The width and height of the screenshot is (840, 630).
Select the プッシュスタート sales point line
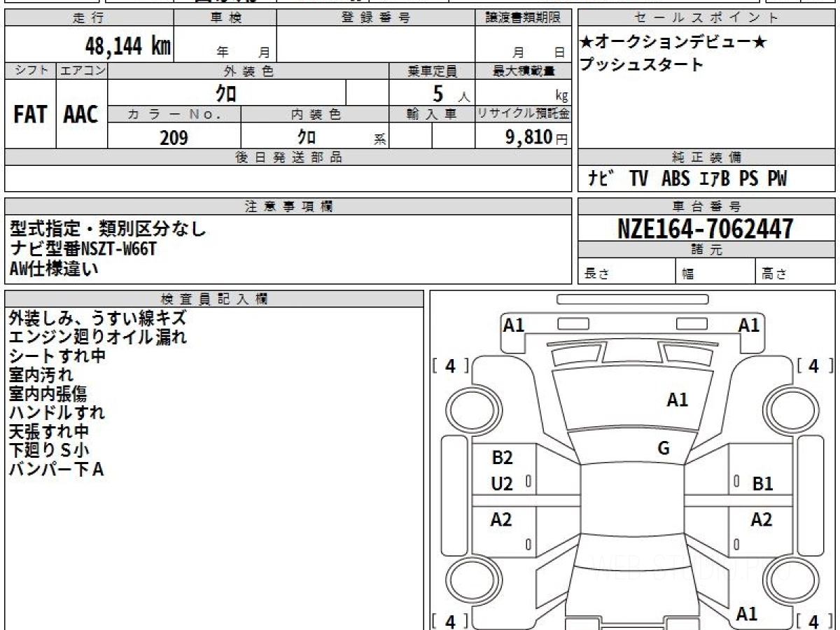pos(641,64)
